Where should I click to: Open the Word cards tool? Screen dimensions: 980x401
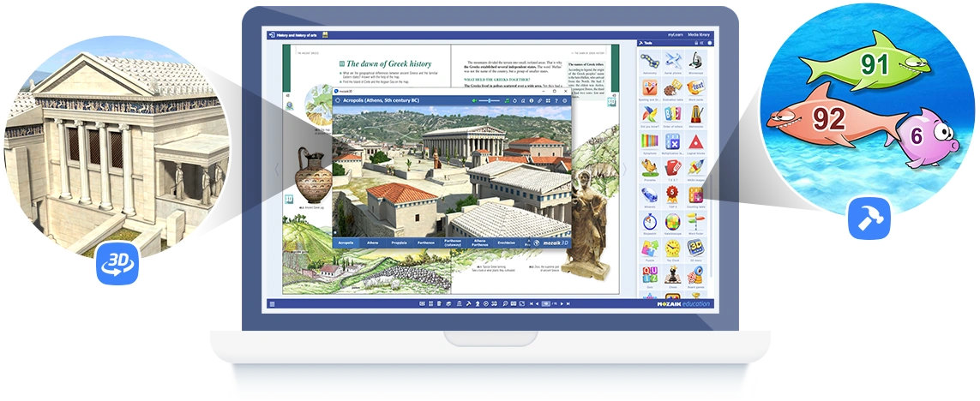(x=695, y=90)
